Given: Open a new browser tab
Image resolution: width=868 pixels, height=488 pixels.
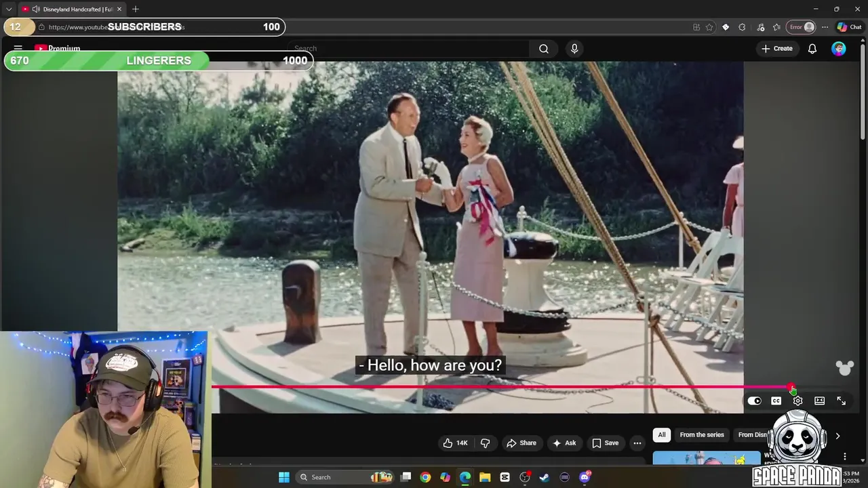Looking at the screenshot, I should [136, 9].
